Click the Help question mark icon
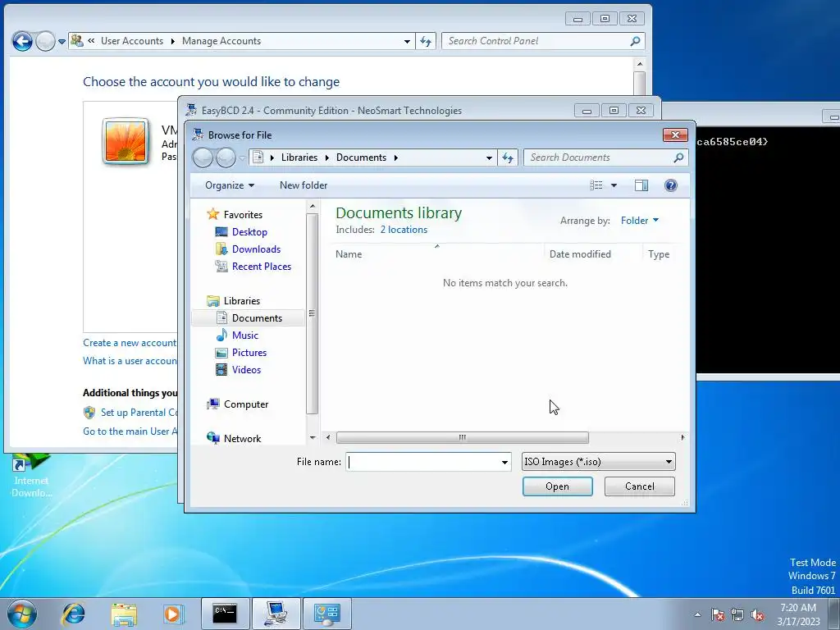This screenshot has width=840, height=630. (670, 185)
